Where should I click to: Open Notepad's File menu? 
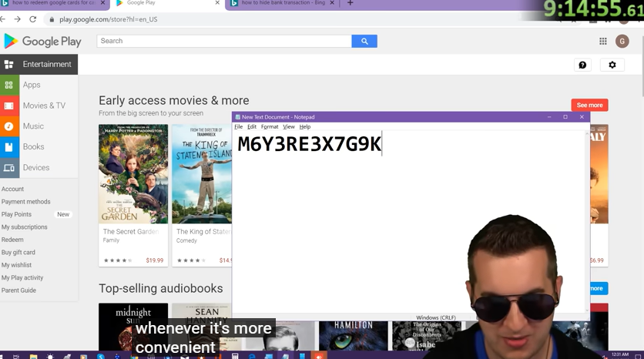coord(238,127)
